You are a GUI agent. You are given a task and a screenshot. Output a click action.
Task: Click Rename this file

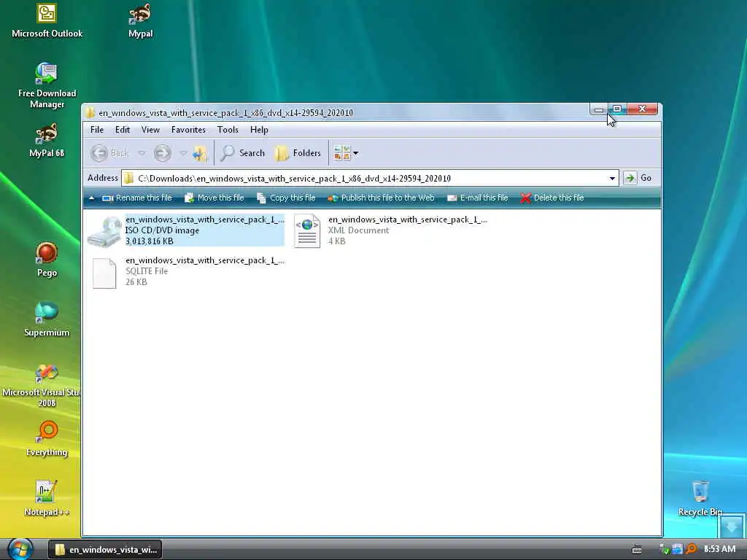click(137, 198)
